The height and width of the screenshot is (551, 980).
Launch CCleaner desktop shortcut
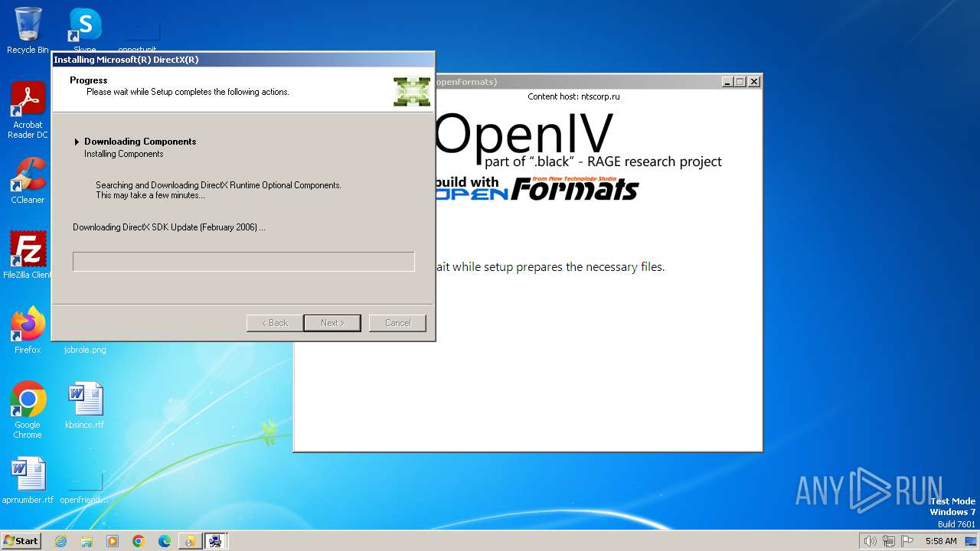tap(28, 180)
